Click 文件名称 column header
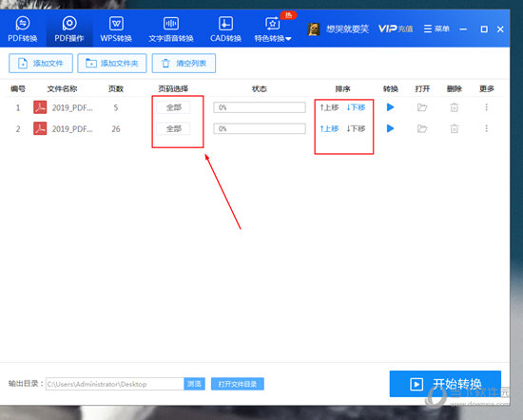The width and height of the screenshot is (523, 420). click(x=62, y=88)
